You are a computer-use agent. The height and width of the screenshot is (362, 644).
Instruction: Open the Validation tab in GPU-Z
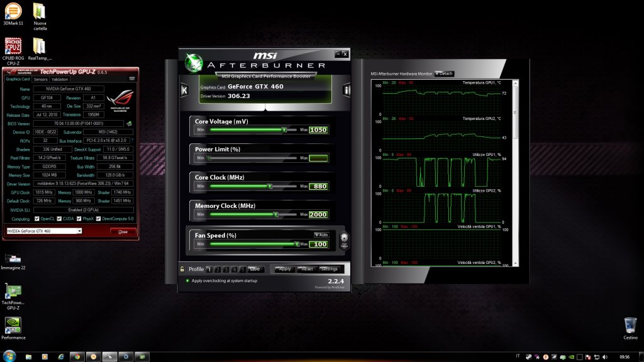coord(60,79)
